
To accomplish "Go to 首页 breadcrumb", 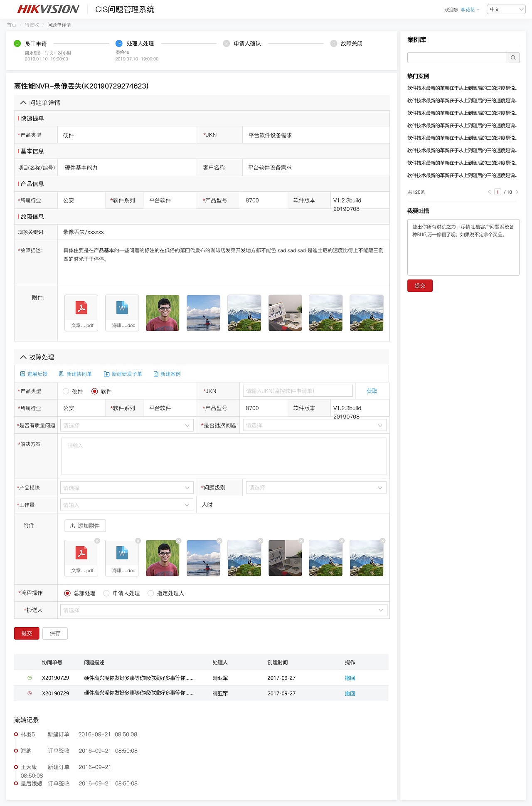I will (x=12, y=25).
